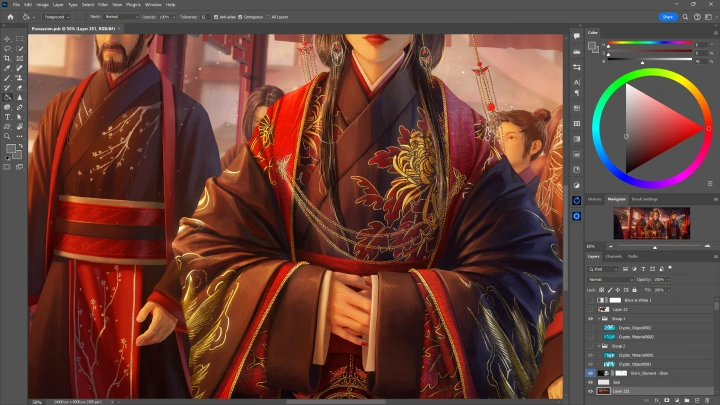Open the Comments panel icon

point(577,36)
